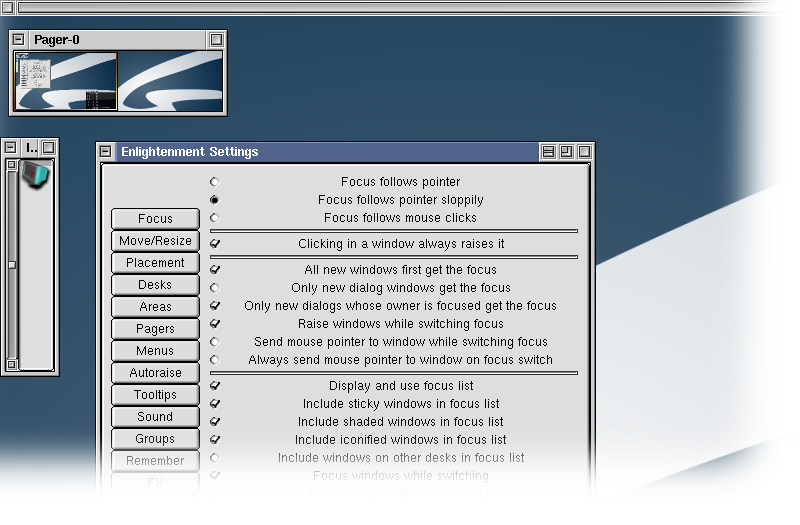
Task: Click the Iconbox right title bar button
Action: pos(48,148)
